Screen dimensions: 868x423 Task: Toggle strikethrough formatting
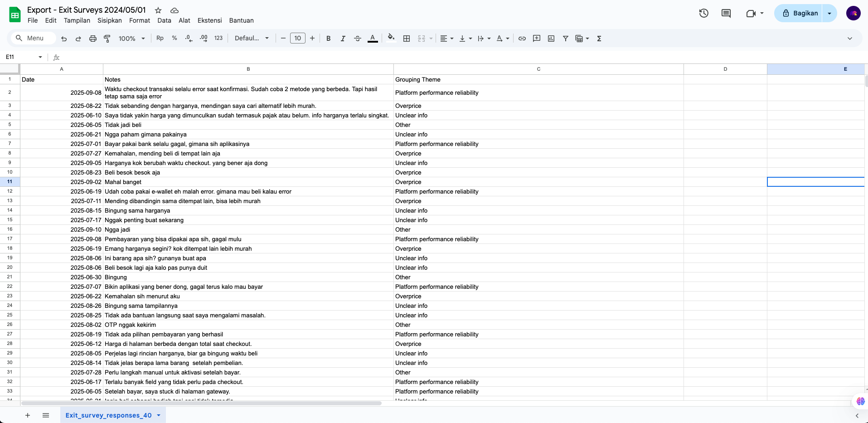358,39
